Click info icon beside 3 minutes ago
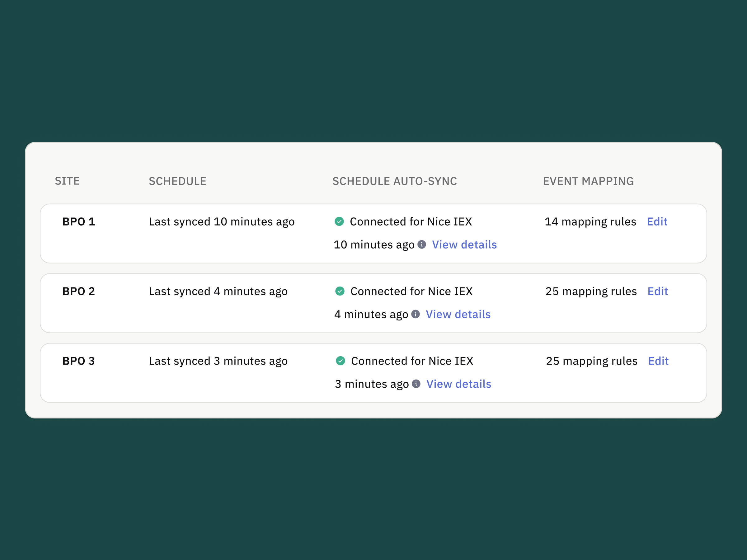747x560 pixels. pyautogui.click(x=416, y=384)
